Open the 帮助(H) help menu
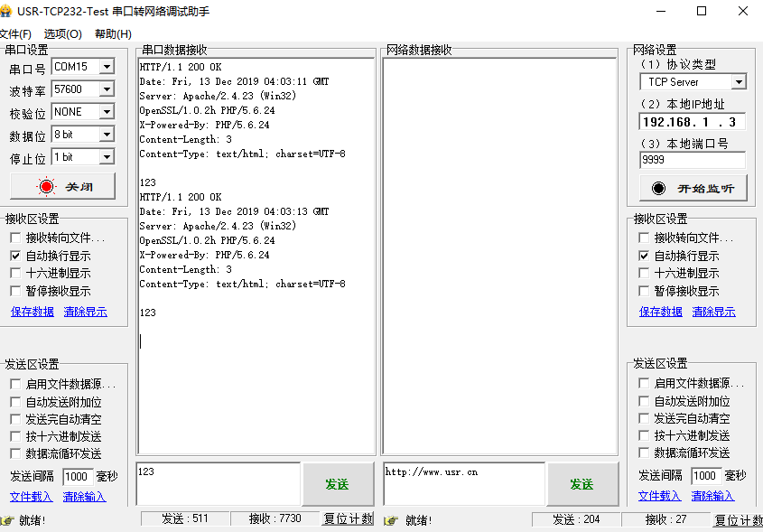Image resolution: width=763 pixels, height=532 pixels. 113,34
